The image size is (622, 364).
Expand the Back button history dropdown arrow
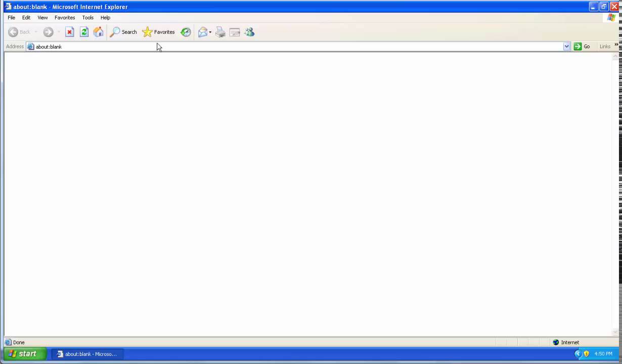pyautogui.click(x=36, y=32)
